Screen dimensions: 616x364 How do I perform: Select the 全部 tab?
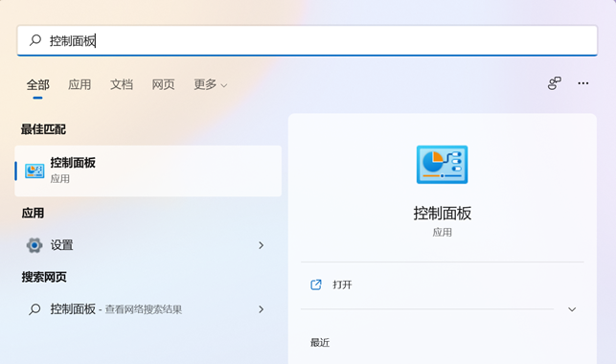37,84
